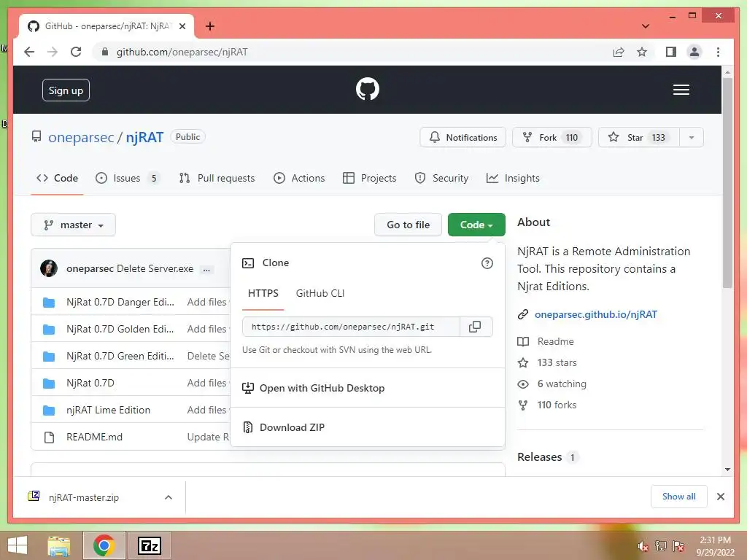Click the GitHub Octocat logo in header
747x560 pixels.
tap(368, 89)
